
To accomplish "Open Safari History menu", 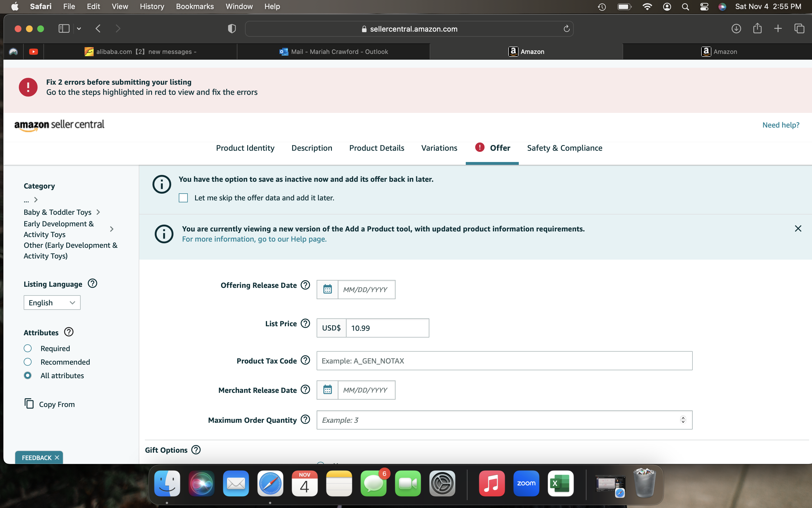I will pos(152,6).
